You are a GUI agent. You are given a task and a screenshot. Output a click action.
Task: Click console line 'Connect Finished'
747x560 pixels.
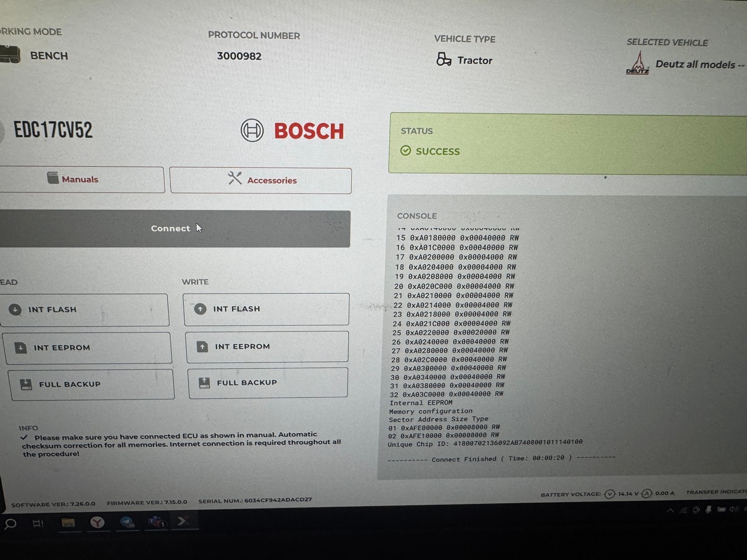pos(501,459)
